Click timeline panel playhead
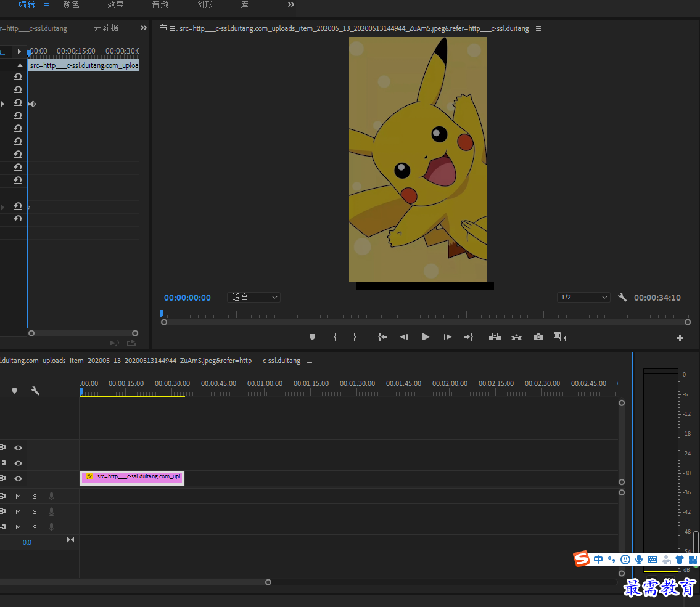Viewport: 700px width, 607px height. coord(81,391)
